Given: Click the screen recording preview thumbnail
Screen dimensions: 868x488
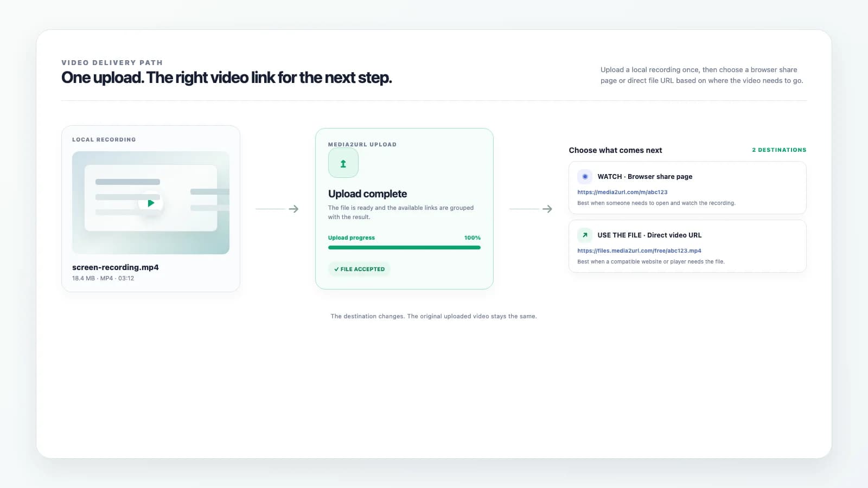Looking at the screenshot, I should pos(151,203).
